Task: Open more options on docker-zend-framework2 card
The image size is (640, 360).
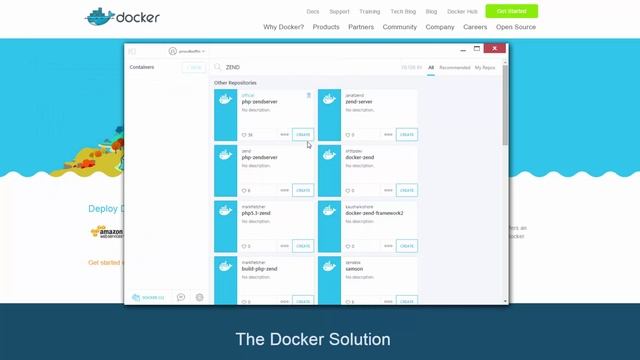Action: click(x=388, y=246)
